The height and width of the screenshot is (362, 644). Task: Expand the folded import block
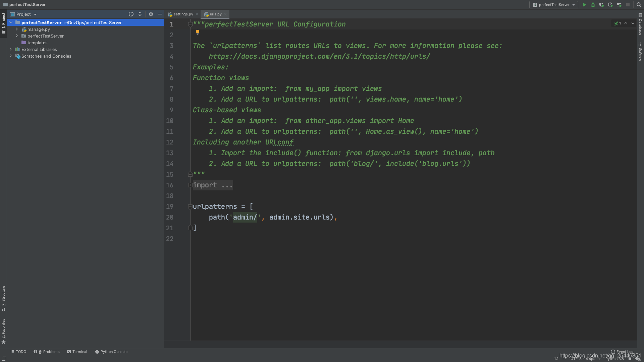pos(190,185)
